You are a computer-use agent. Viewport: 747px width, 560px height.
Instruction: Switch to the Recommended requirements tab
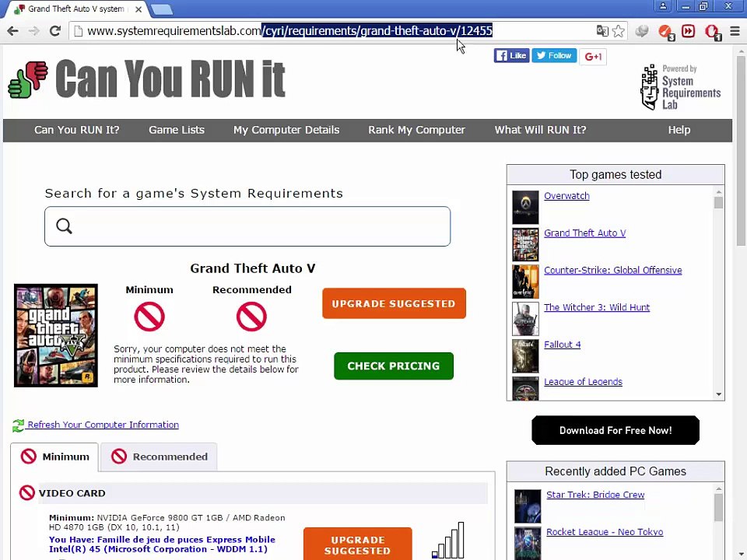pos(159,457)
